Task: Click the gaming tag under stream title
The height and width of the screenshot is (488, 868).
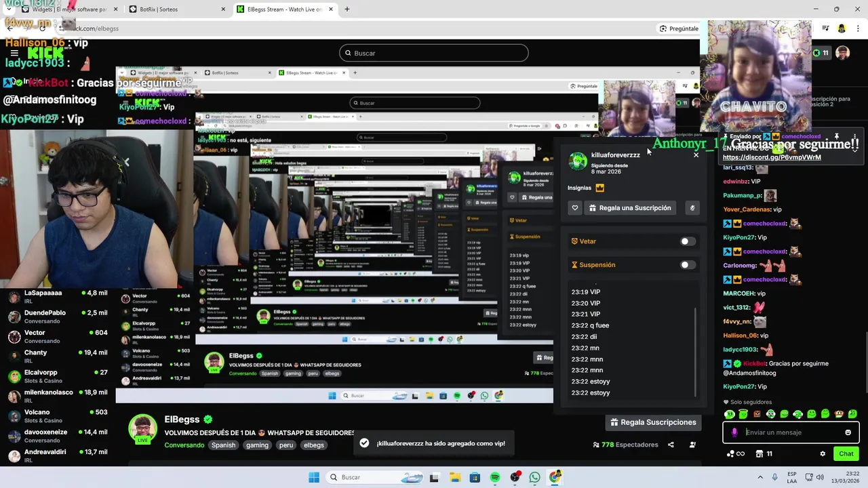Action: 257,445
